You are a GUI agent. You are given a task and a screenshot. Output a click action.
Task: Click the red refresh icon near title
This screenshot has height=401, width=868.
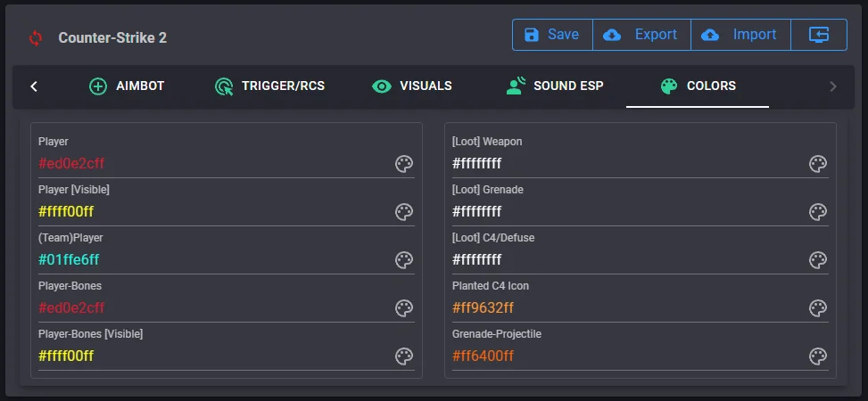[x=36, y=37]
